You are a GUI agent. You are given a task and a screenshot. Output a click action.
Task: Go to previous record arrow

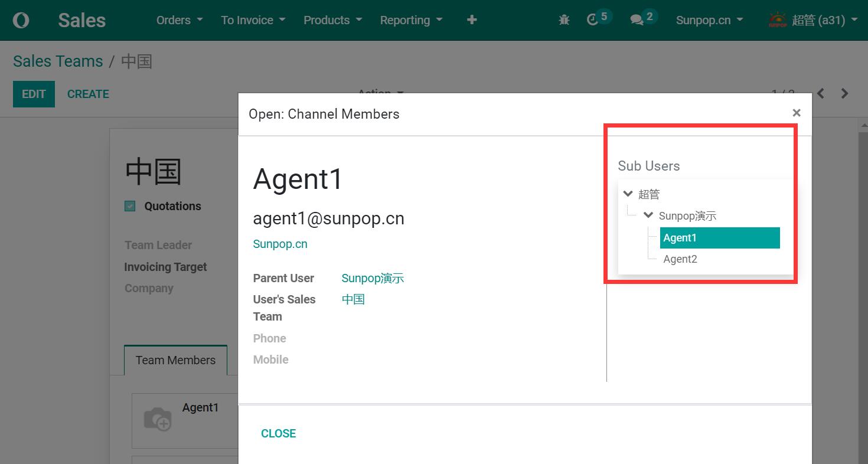pos(821,93)
